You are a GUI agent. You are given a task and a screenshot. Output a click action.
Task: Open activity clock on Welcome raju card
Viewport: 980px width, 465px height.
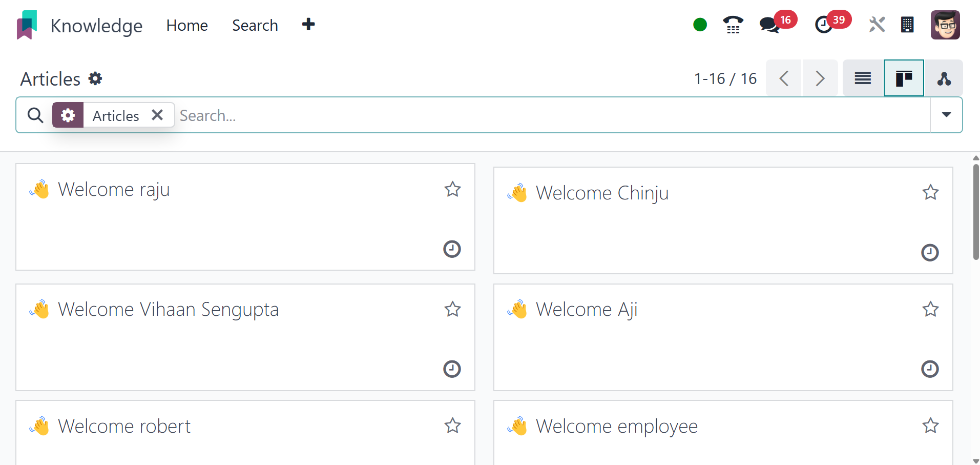click(x=452, y=249)
